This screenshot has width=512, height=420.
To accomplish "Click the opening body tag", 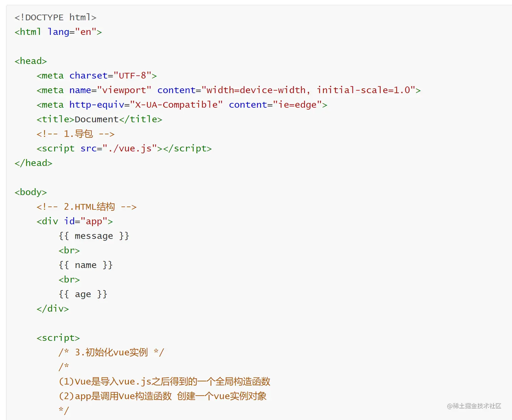I will coord(31,192).
